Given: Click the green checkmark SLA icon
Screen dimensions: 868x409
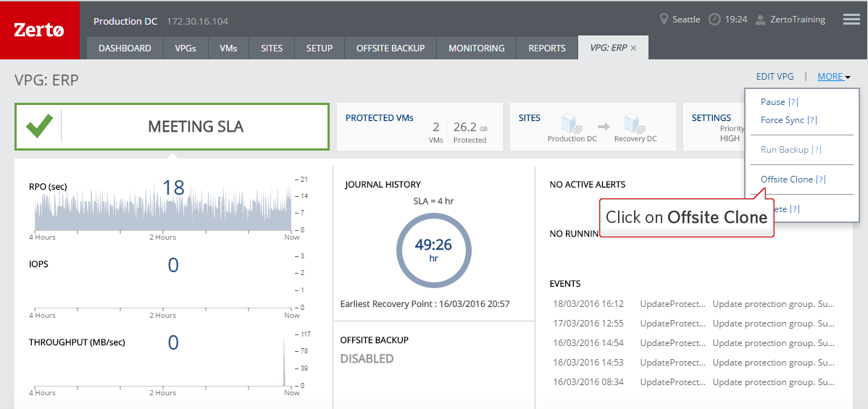Looking at the screenshot, I should click(x=39, y=126).
